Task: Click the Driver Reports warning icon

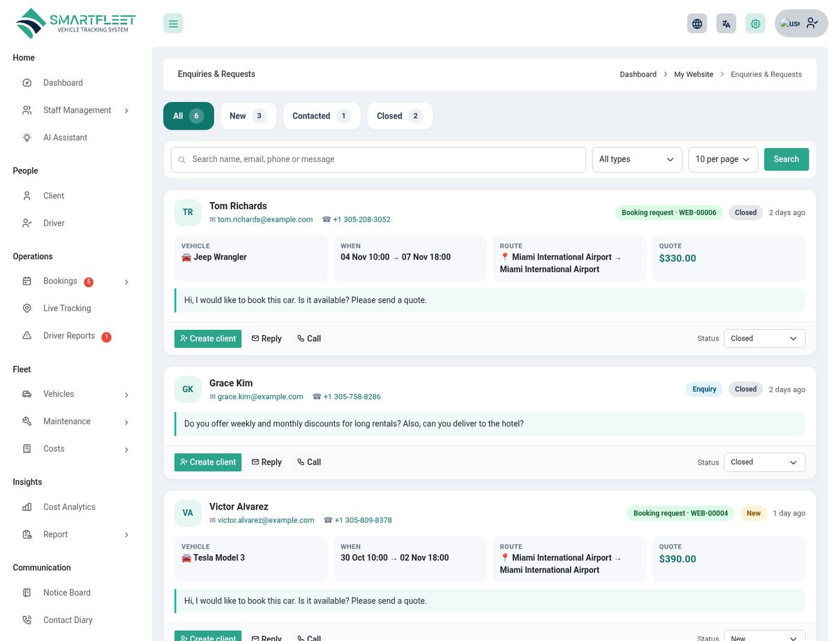Action: [27, 336]
